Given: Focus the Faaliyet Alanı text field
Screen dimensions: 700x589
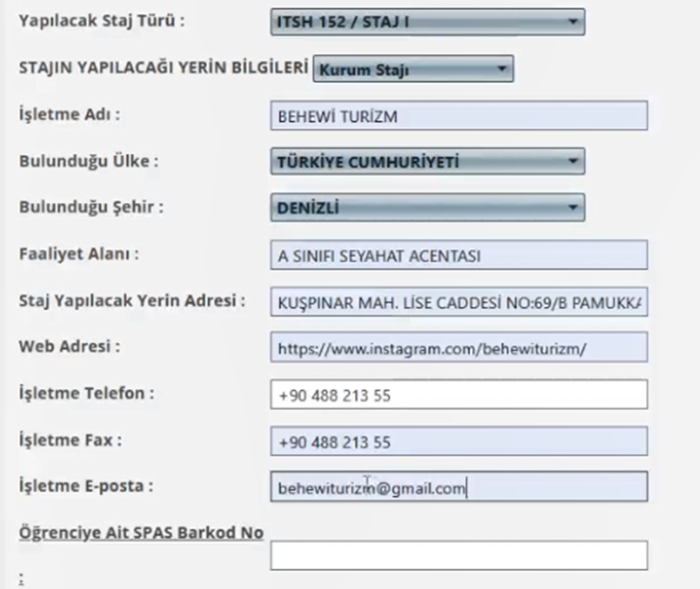Looking at the screenshot, I should 458,255.
